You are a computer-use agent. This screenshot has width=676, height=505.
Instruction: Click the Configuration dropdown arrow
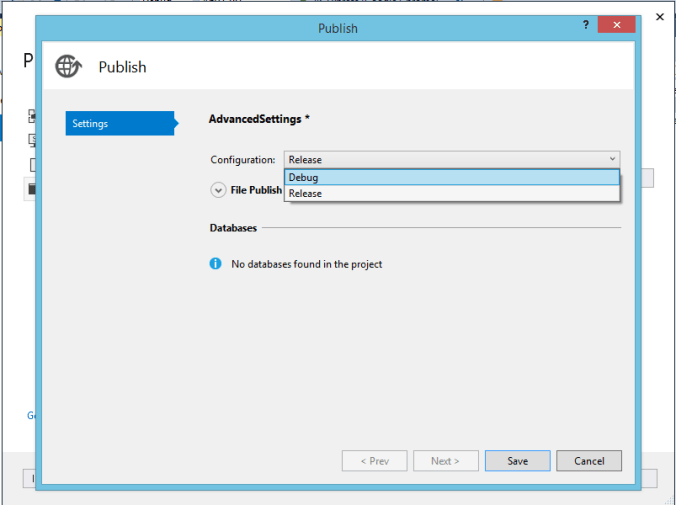point(611,159)
